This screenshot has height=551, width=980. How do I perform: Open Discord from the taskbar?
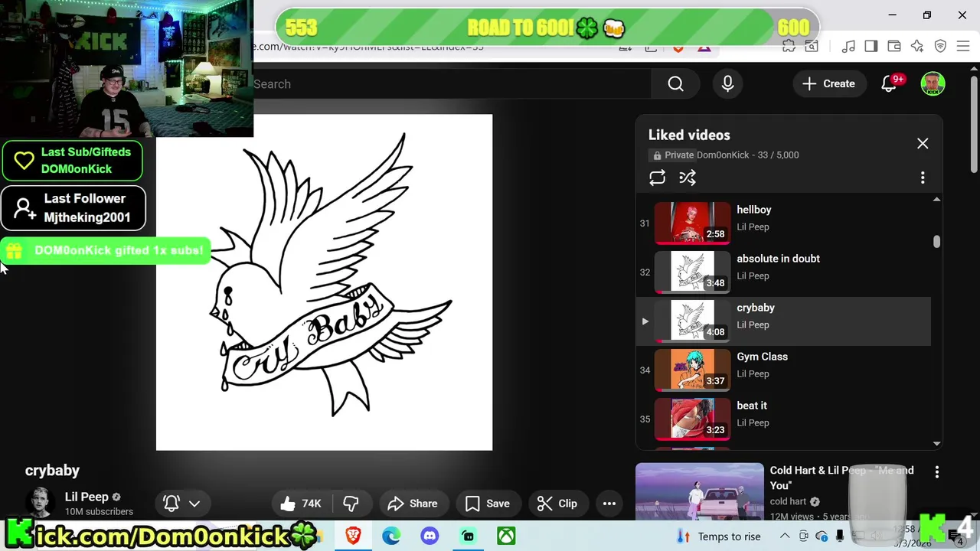430,536
